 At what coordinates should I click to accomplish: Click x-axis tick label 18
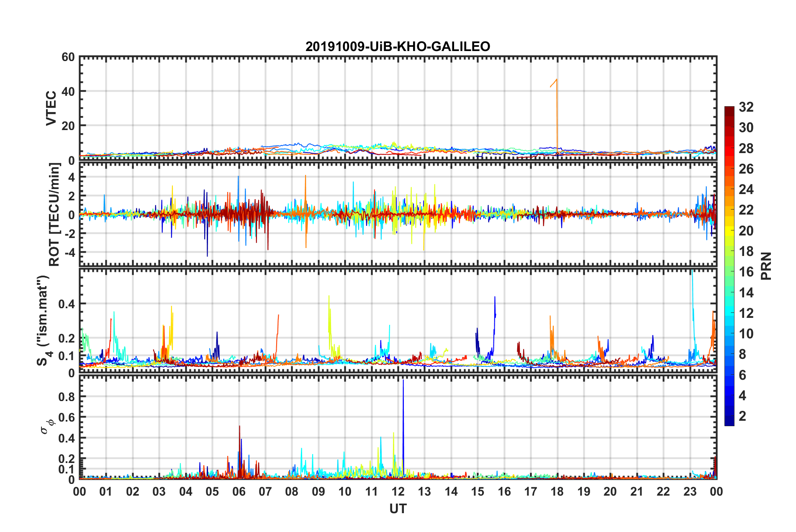557,491
